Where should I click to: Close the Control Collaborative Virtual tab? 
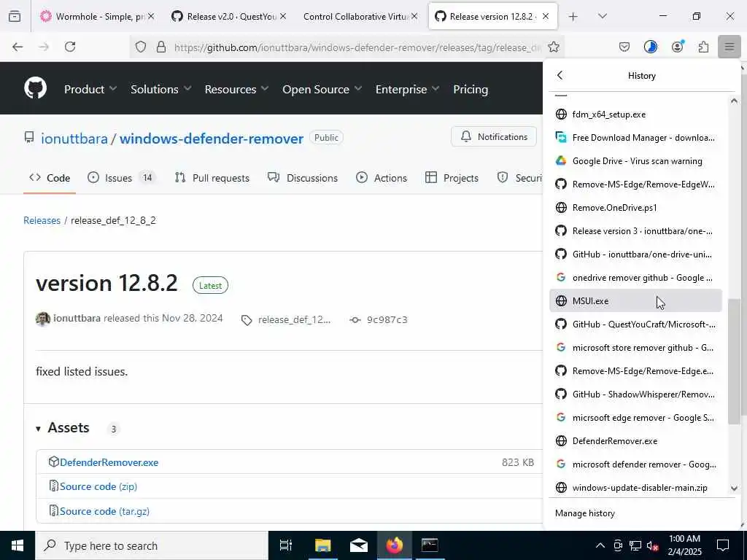414,17
